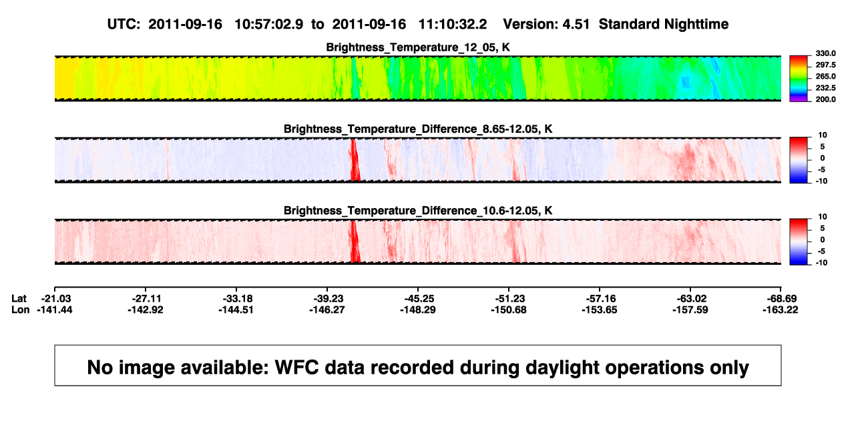Screen dimensions: 868x445
Task: Click longitude value -157.59
Action: point(690,310)
